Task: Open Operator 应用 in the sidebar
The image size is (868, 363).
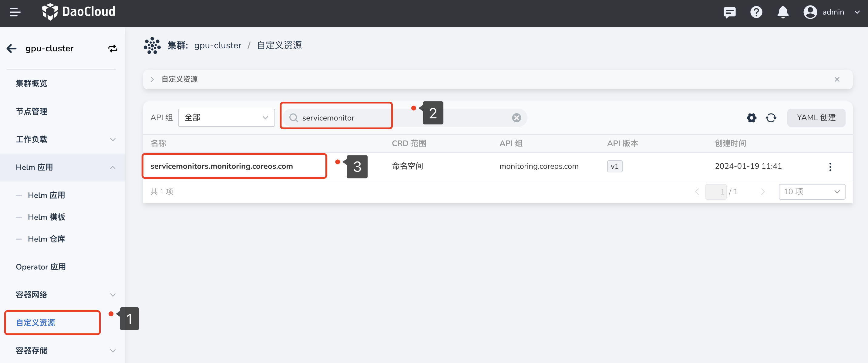Action: (41, 267)
